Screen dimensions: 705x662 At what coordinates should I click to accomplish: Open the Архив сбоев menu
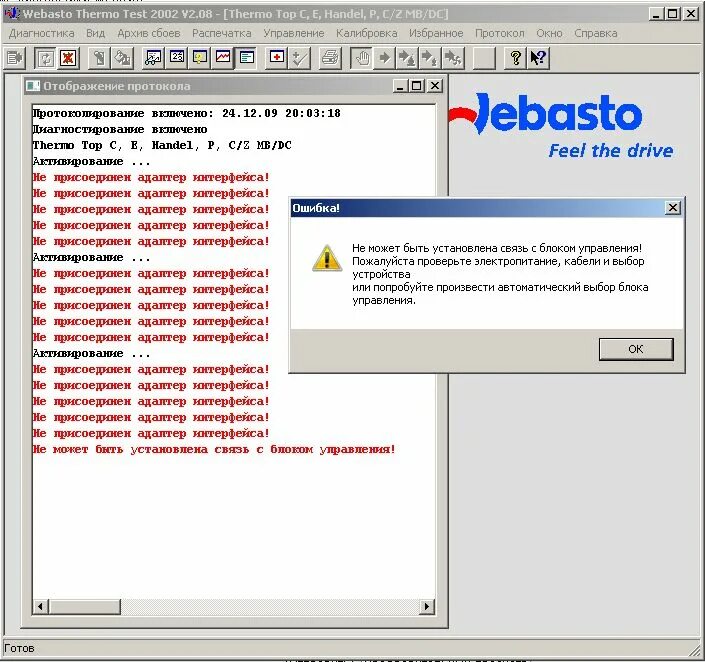click(148, 33)
